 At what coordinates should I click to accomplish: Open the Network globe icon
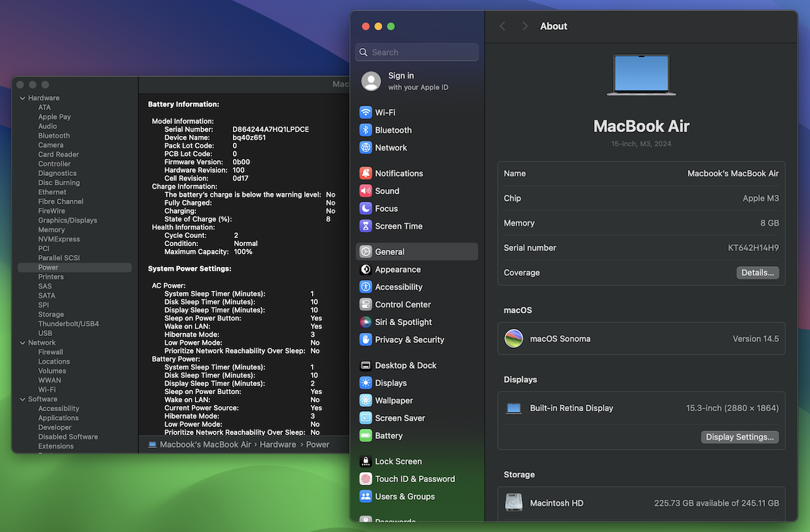point(366,148)
